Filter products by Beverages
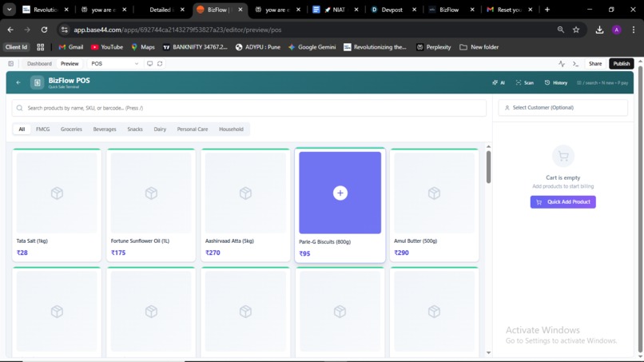The height and width of the screenshot is (362, 644). coord(105,129)
